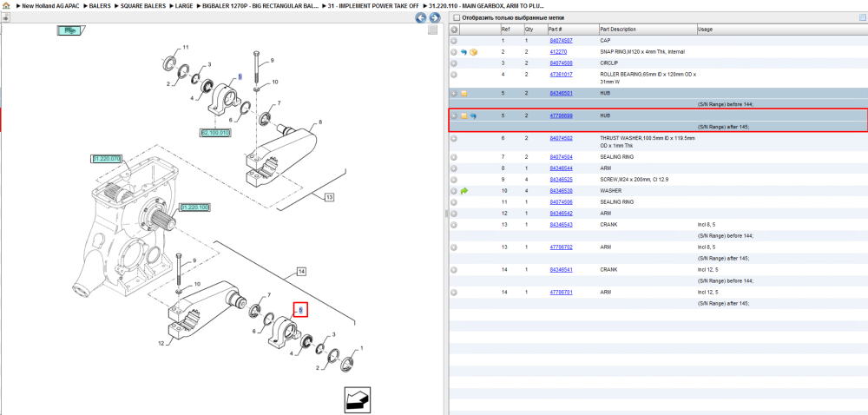Open the 31 - IMPLEMENT POWER TAKE OFF breadcrumb
Viewport: 868px width, 415px height.
pos(373,5)
